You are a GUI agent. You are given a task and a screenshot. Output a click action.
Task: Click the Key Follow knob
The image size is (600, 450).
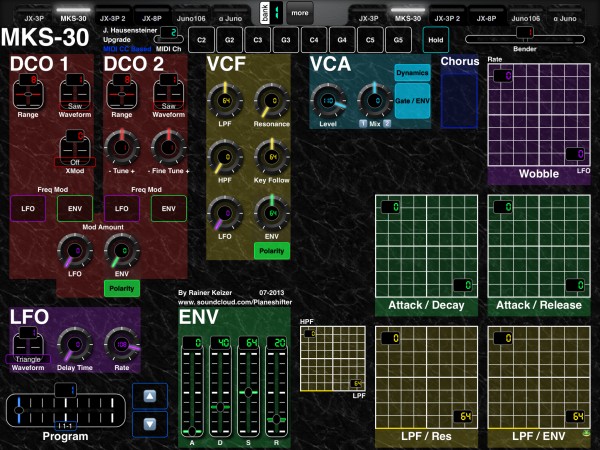[x=272, y=157]
